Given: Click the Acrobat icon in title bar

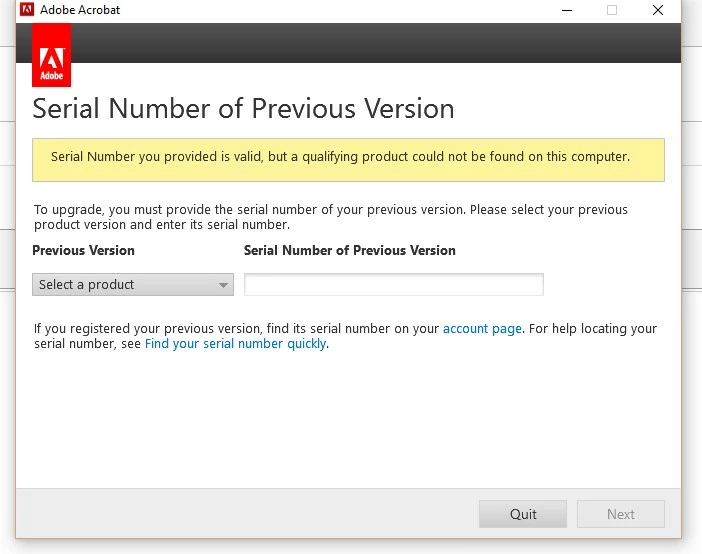Looking at the screenshot, I should [27, 9].
